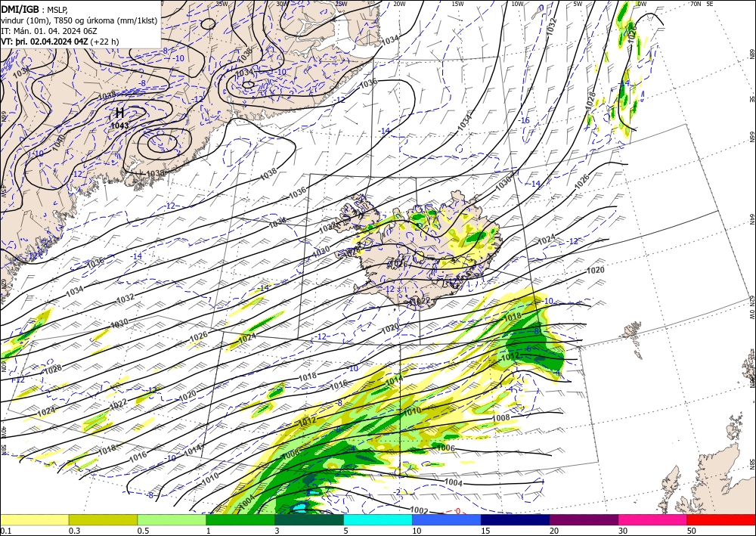Image resolution: width=756 pixels, height=536 pixels.
Task: Click the '30' legend scale value
Action: 624,531
